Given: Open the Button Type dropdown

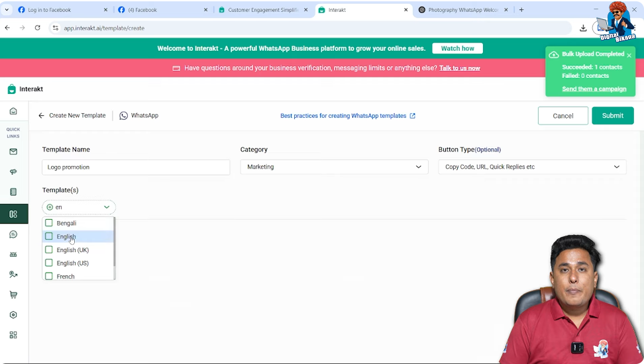Looking at the screenshot, I should [532, 167].
